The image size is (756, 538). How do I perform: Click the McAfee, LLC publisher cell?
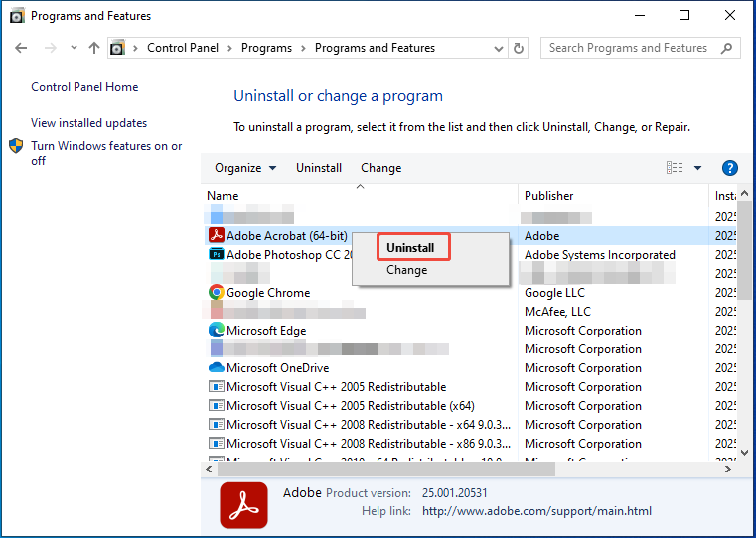tap(557, 311)
